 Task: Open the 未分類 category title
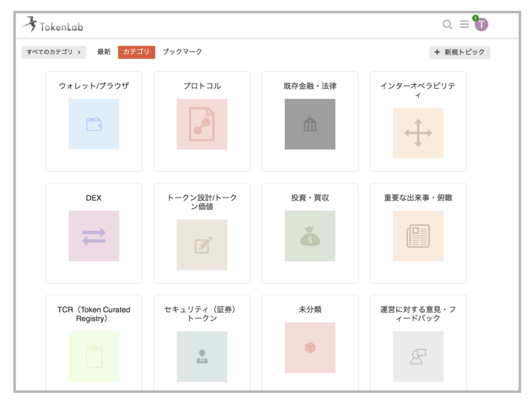pyautogui.click(x=310, y=309)
